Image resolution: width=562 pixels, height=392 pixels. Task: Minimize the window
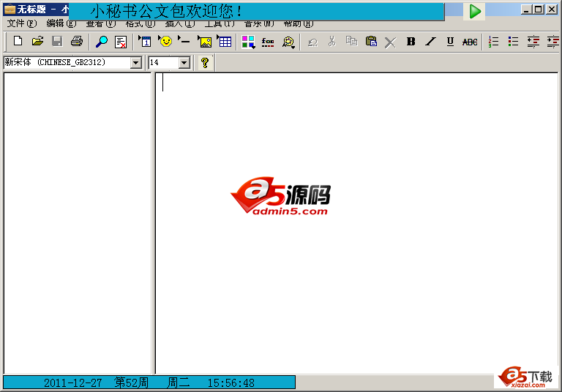526,10
